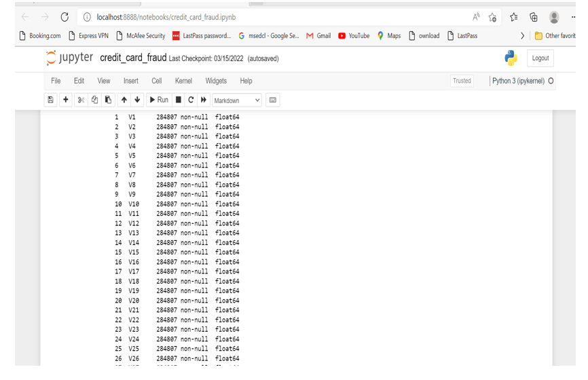
Task: Open the Cell menu
Action: coord(157,81)
